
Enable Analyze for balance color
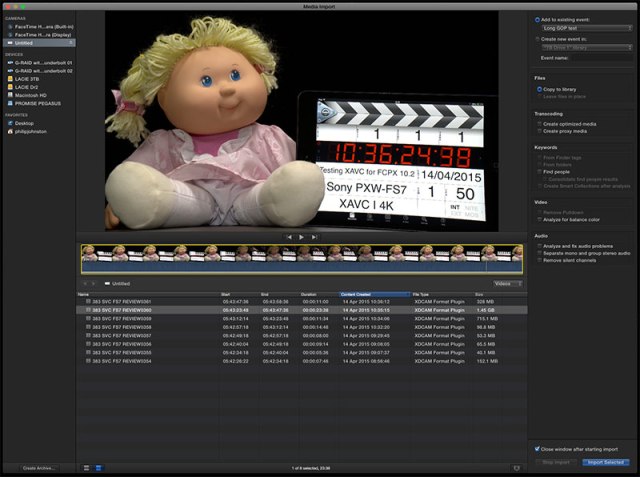(539, 220)
